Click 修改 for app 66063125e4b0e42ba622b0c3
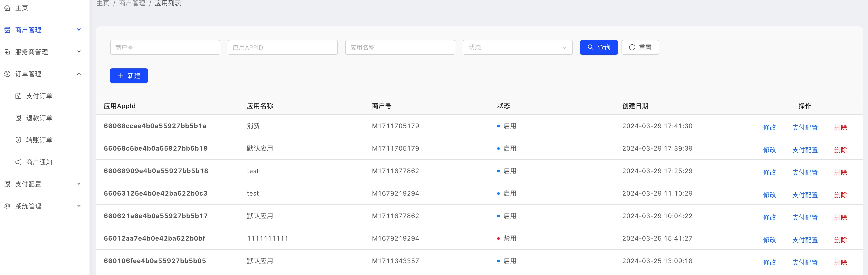Image resolution: width=868 pixels, height=275 pixels. click(x=769, y=195)
